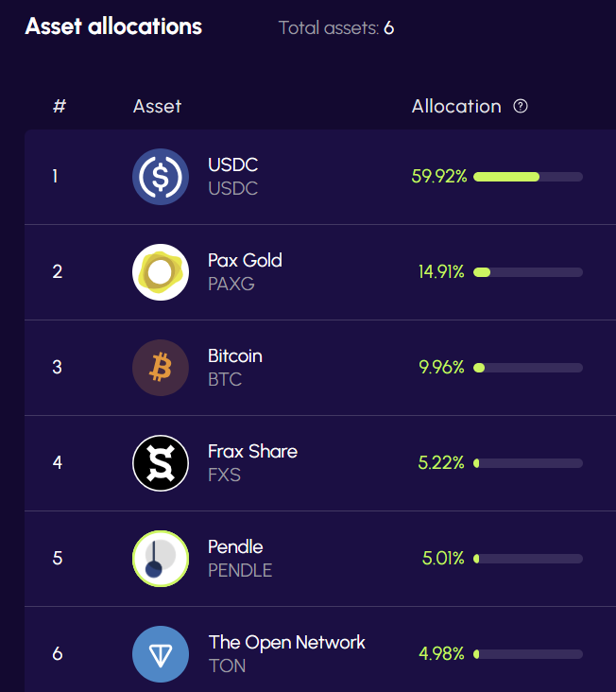Image resolution: width=616 pixels, height=692 pixels.
Task: Click the # rank column header
Action: (59, 106)
